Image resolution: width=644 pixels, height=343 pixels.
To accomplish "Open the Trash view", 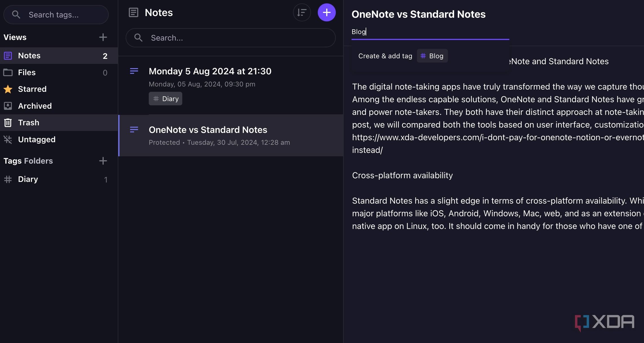I will pos(29,122).
